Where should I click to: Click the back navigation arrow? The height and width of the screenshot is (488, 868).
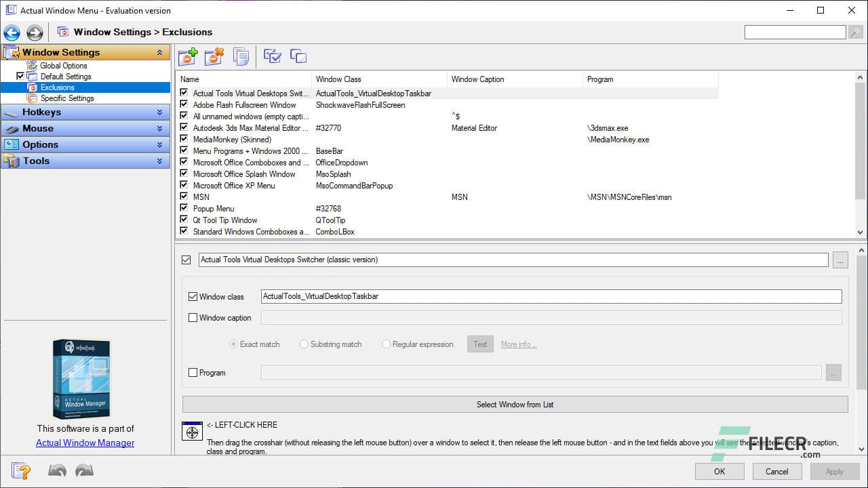point(11,32)
